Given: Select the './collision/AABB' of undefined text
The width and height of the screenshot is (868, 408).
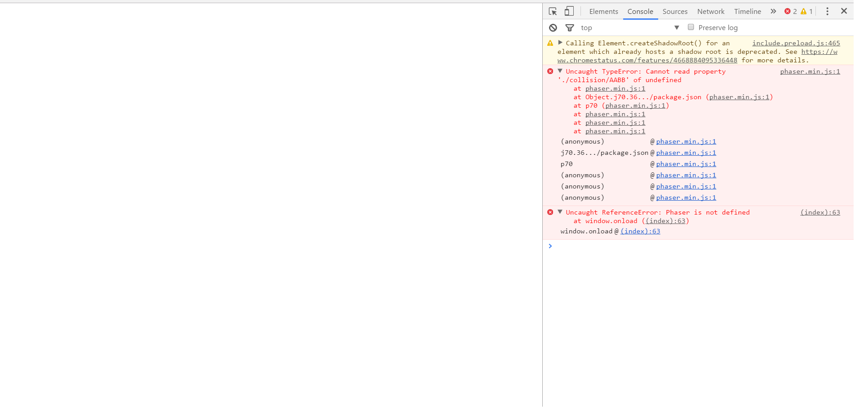Looking at the screenshot, I should (620, 80).
